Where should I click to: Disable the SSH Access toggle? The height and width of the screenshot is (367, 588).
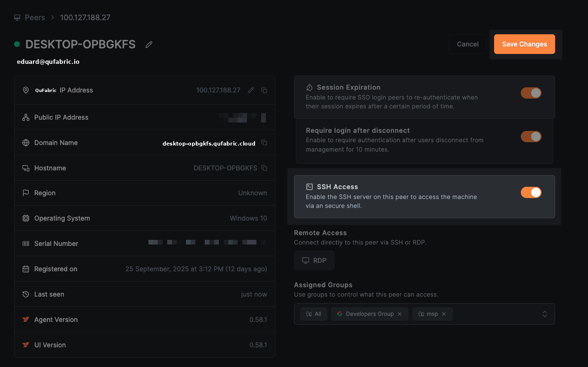[x=531, y=192]
